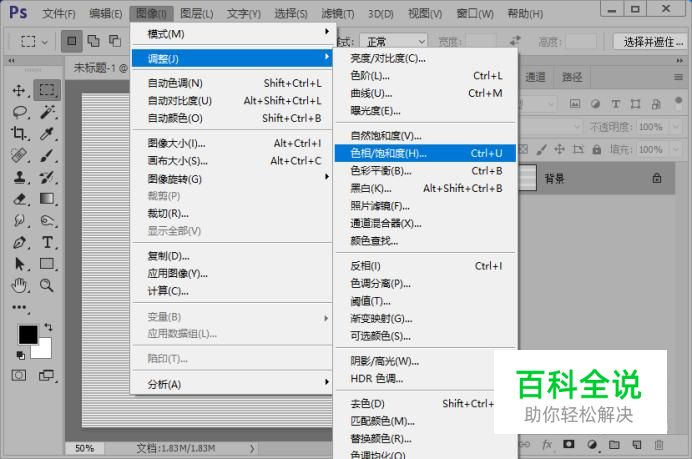Select the Eyedropper tool

[47, 133]
